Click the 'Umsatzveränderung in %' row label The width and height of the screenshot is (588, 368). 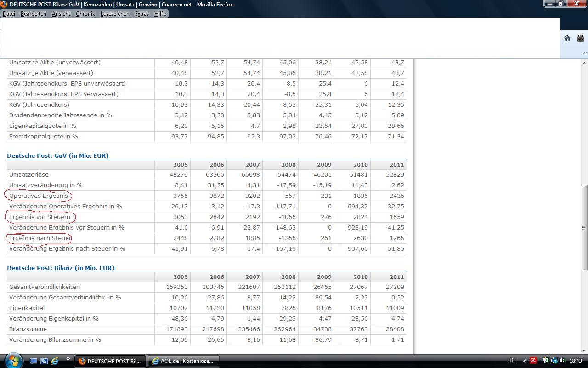(x=46, y=185)
